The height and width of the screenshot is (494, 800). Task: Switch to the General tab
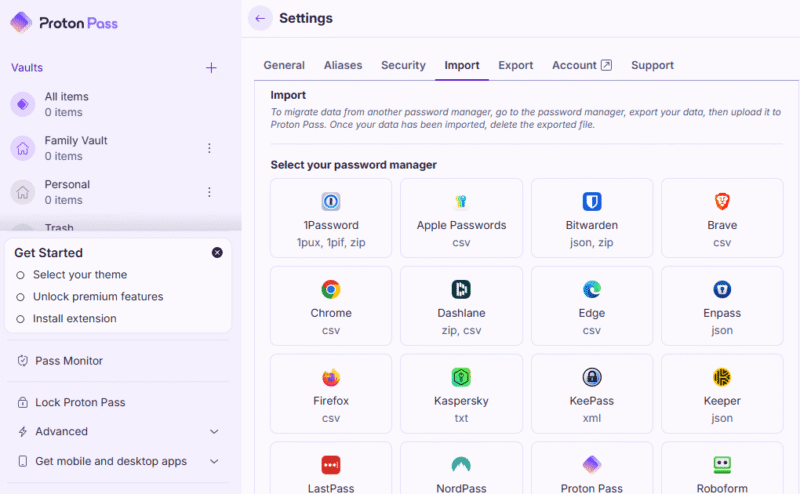[284, 65]
